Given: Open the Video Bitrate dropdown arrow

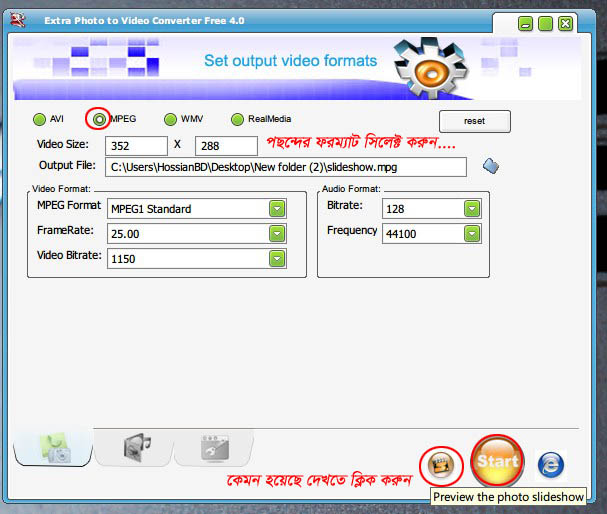Looking at the screenshot, I should coord(277,259).
